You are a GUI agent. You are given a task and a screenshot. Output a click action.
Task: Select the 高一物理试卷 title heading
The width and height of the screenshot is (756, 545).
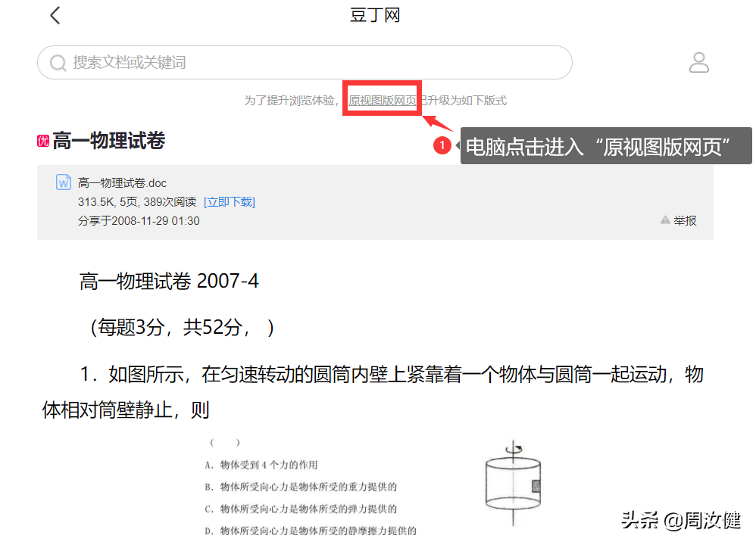tap(109, 141)
